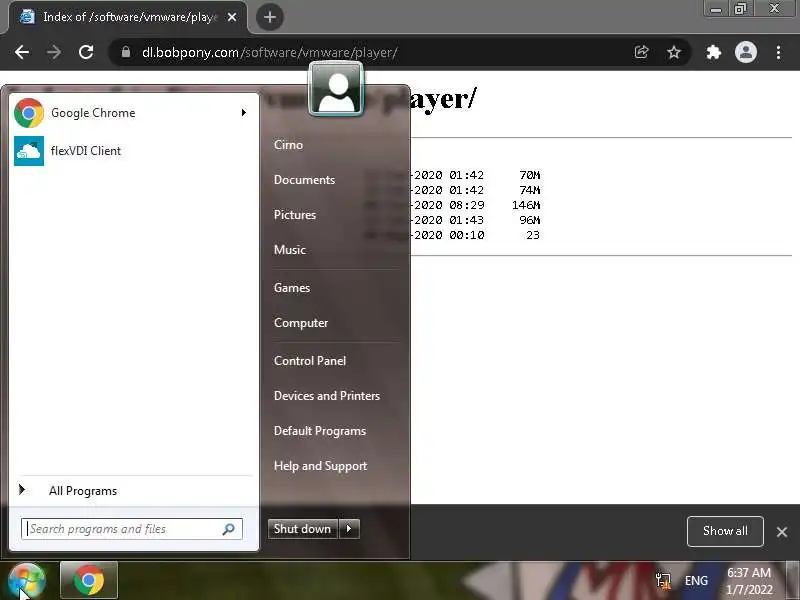Screen dimensions: 800x600
Task: Click the Windows Start orb
Action: coord(27,581)
